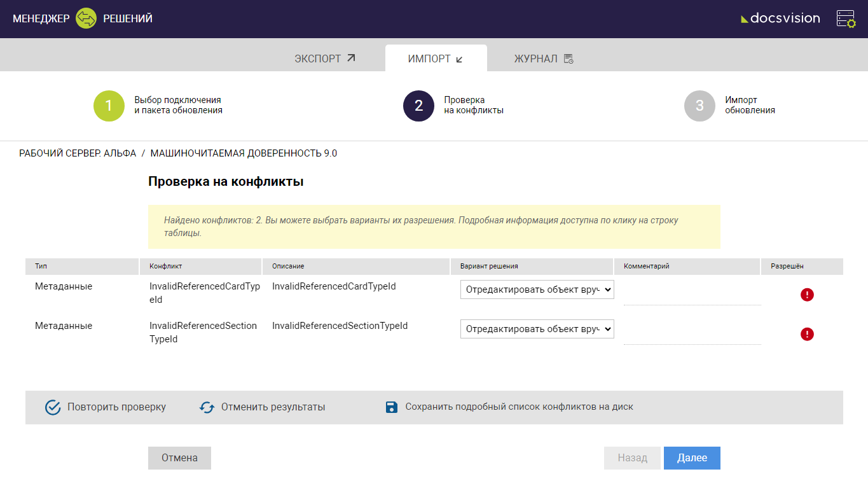Screen dimensions: 868x488
Task: Click the Конфликт column header
Action: click(x=200, y=267)
